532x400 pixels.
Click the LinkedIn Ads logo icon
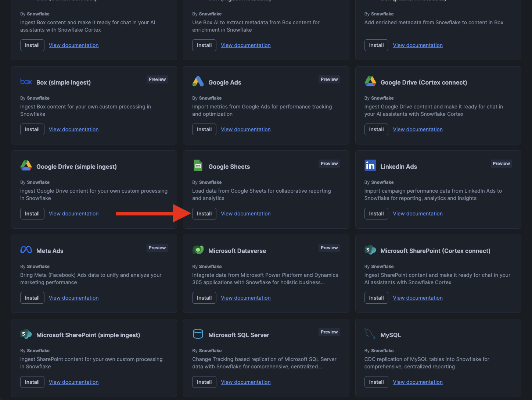tap(370, 166)
